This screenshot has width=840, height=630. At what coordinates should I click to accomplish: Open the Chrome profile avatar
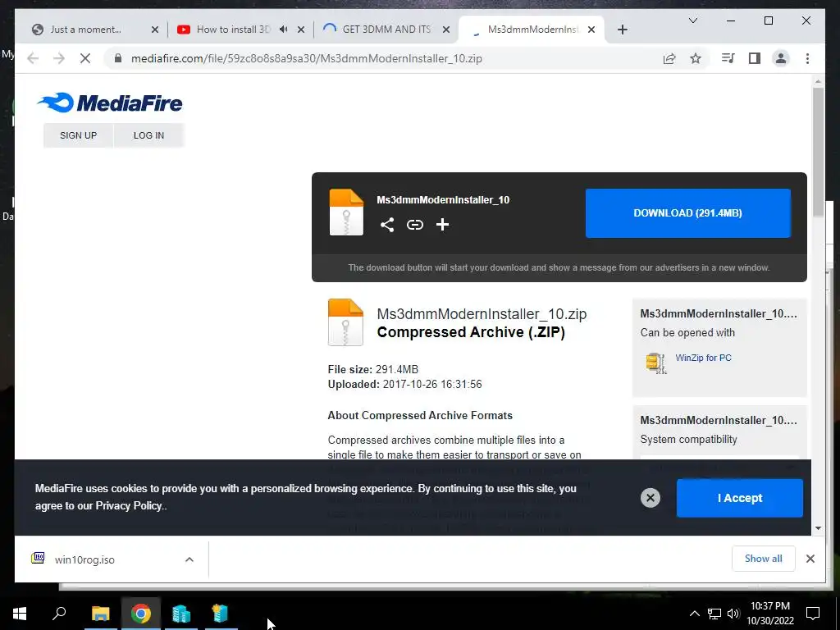pos(781,58)
